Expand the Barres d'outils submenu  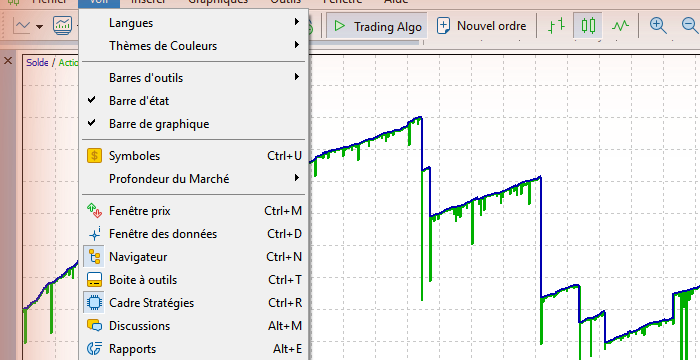(193, 78)
